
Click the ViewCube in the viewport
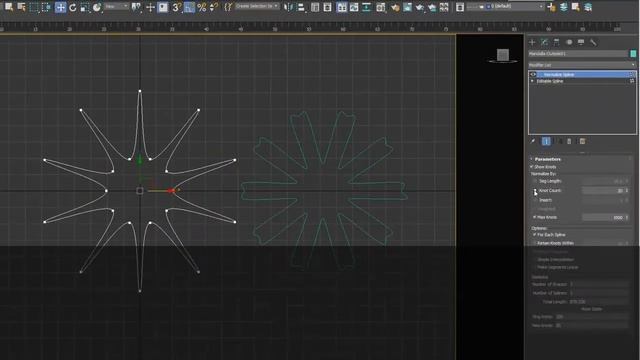coord(503,55)
